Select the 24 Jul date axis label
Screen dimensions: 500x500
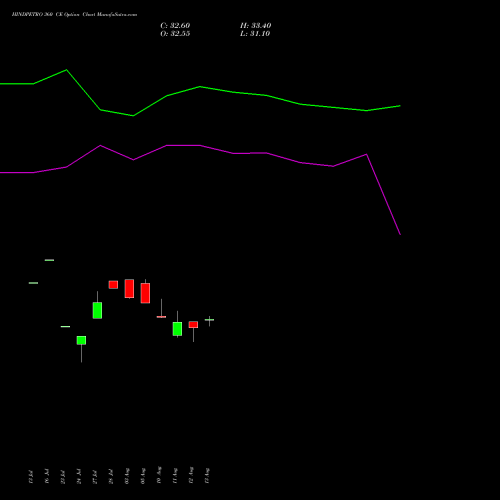[79, 476]
